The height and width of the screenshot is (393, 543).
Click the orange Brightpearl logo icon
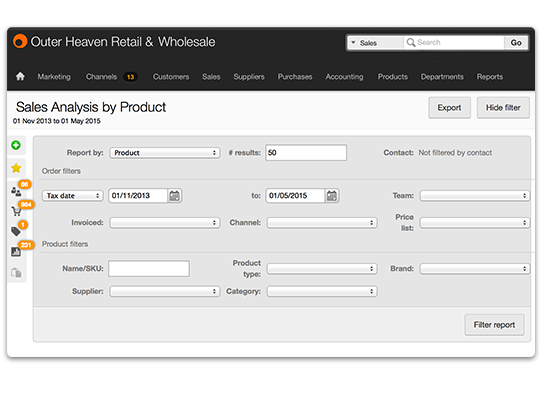tap(20, 42)
